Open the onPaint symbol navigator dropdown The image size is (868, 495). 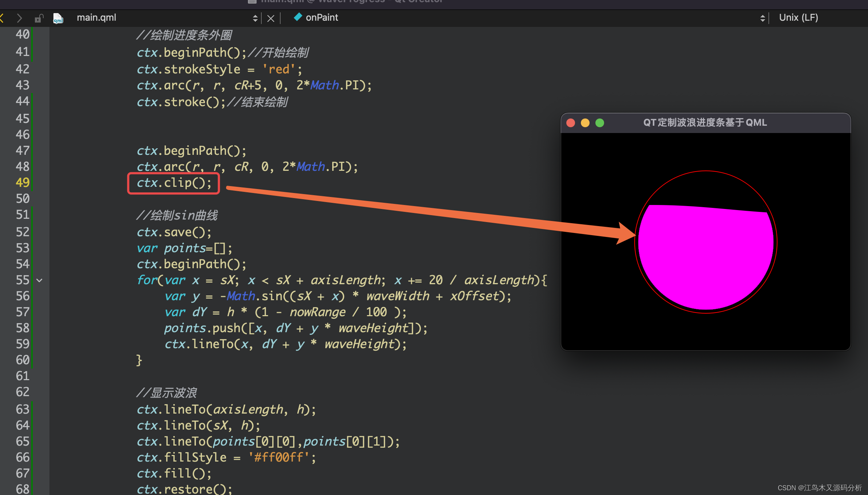763,18
